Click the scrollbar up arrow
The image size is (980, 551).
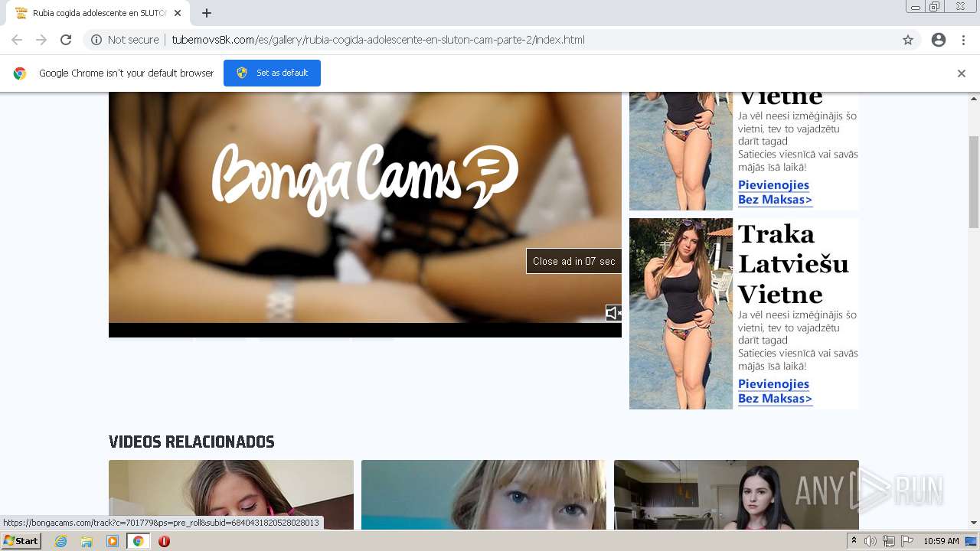click(974, 98)
